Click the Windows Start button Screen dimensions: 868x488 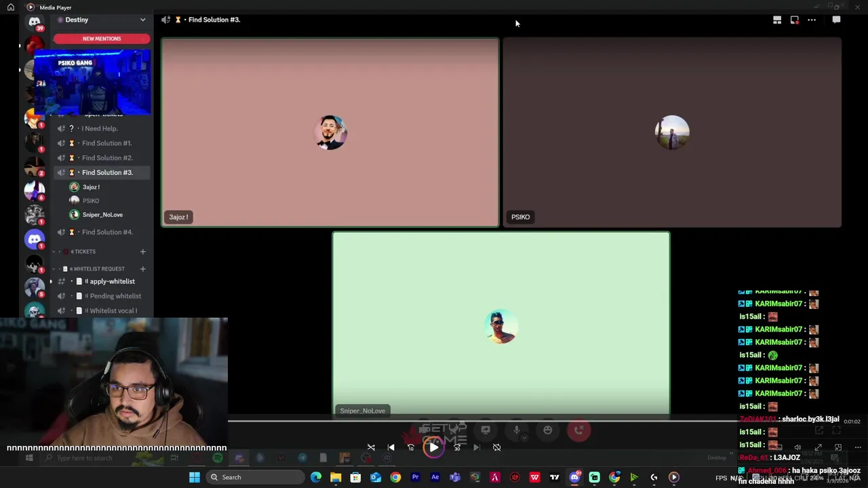click(195, 477)
